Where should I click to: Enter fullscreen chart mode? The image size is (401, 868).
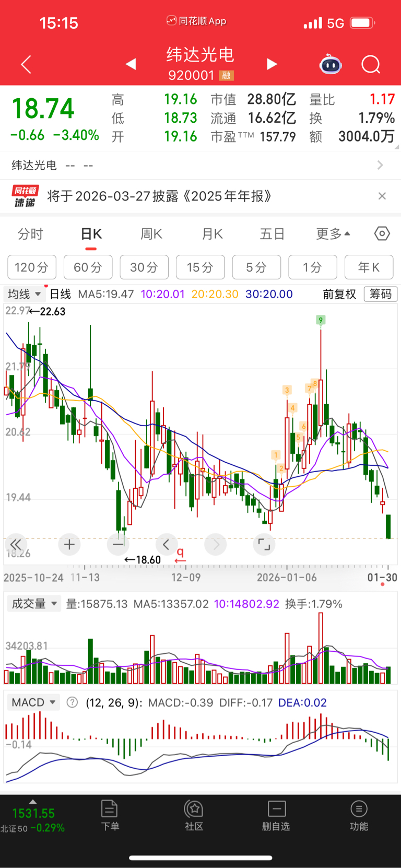[x=264, y=545]
